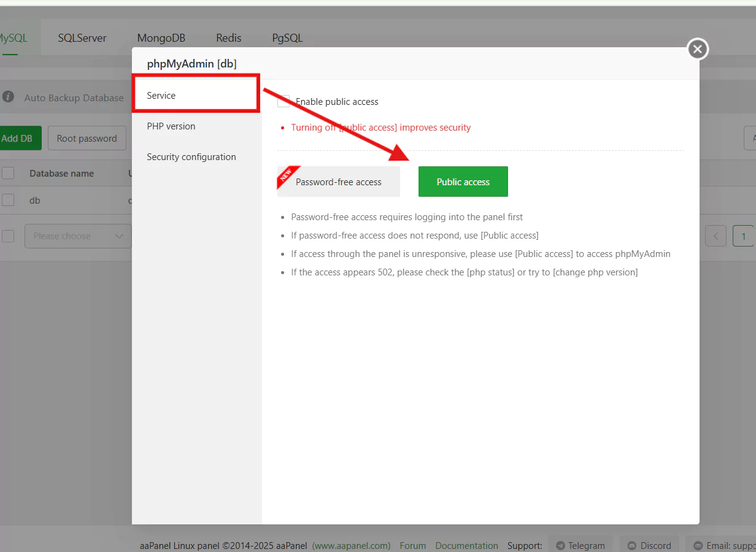Viewport: 756px width, 552px height.
Task: Click the Add DB button
Action: [x=20, y=138]
